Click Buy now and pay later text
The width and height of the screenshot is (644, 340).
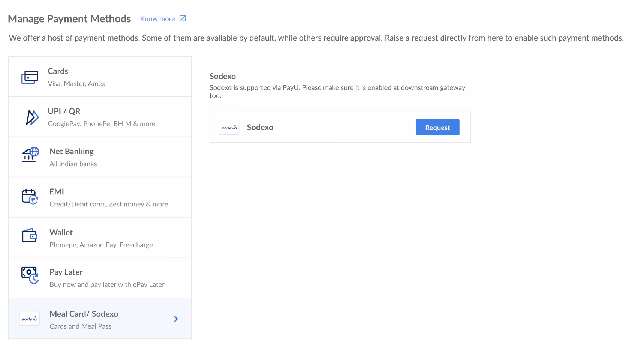tap(107, 284)
